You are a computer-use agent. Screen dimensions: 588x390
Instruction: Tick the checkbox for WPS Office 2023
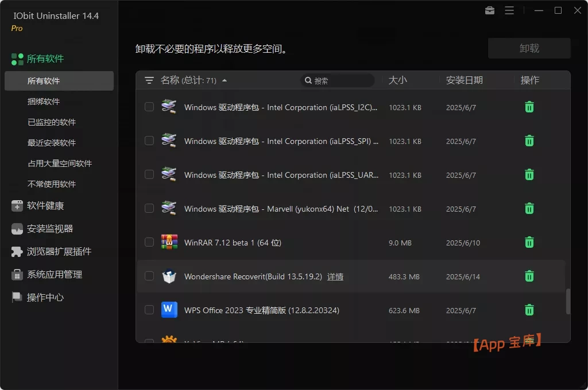click(x=149, y=310)
